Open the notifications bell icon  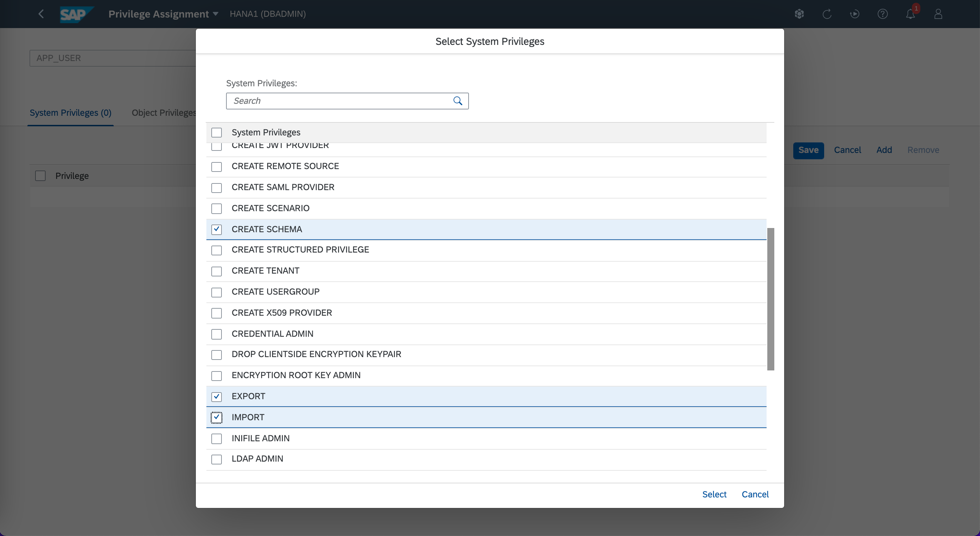(x=910, y=14)
